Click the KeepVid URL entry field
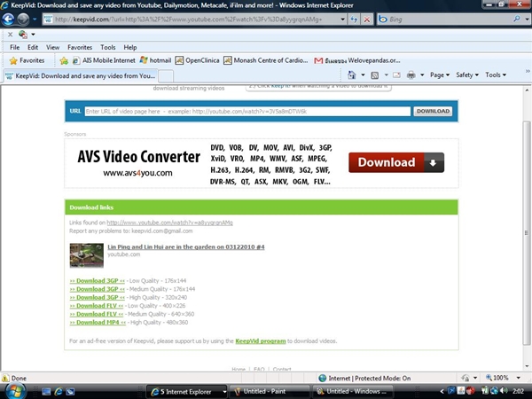This screenshot has height=399, width=532. pos(247,112)
